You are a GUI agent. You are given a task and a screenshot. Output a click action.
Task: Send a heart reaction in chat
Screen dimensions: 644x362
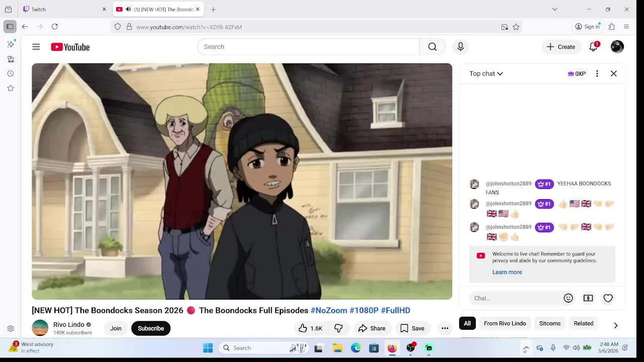tap(608, 298)
